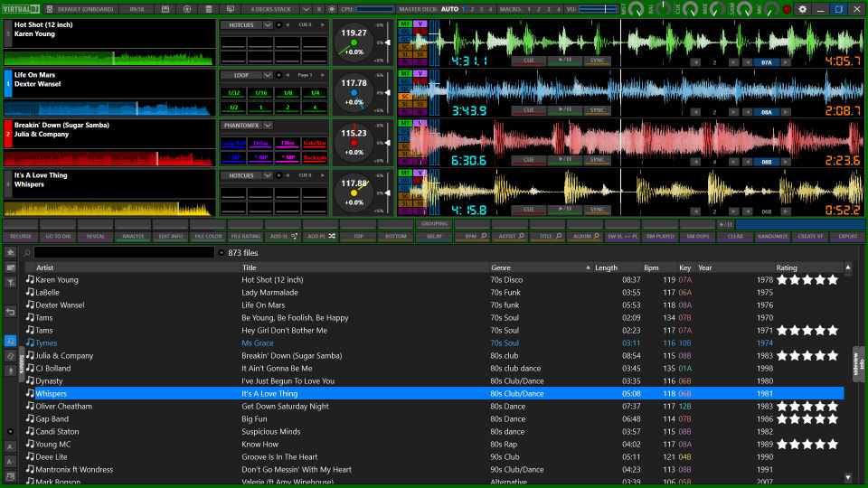Click the database icon in top bar
The image size is (868, 488).
coord(209,9)
